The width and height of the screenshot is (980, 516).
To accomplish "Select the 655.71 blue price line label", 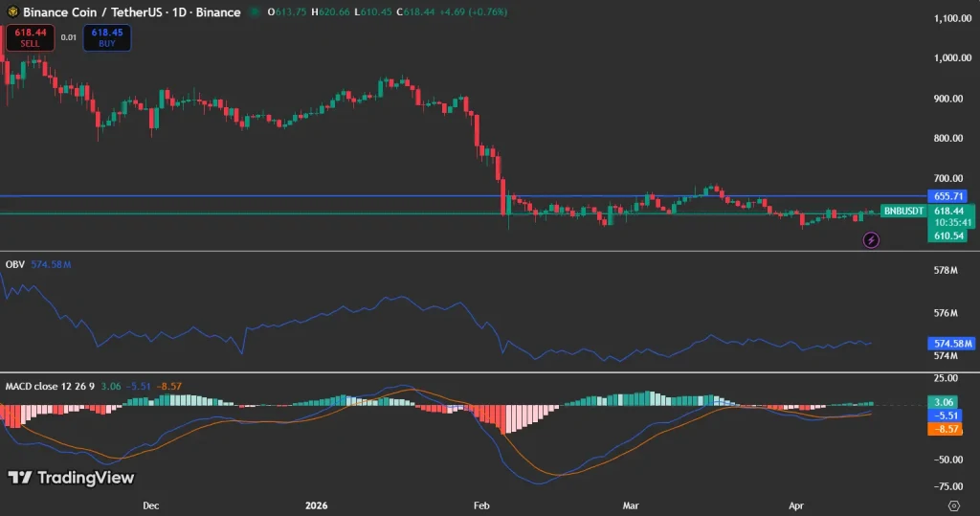I will click(948, 196).
